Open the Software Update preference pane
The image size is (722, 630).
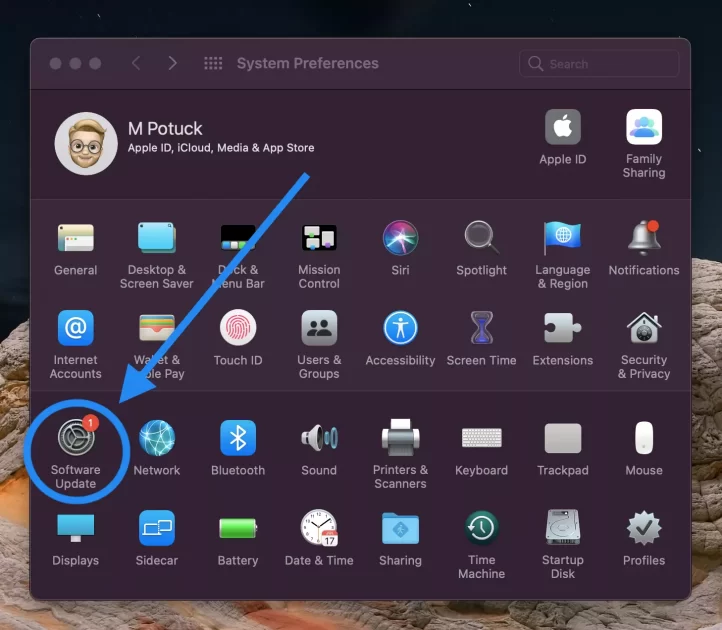point(76,440)
